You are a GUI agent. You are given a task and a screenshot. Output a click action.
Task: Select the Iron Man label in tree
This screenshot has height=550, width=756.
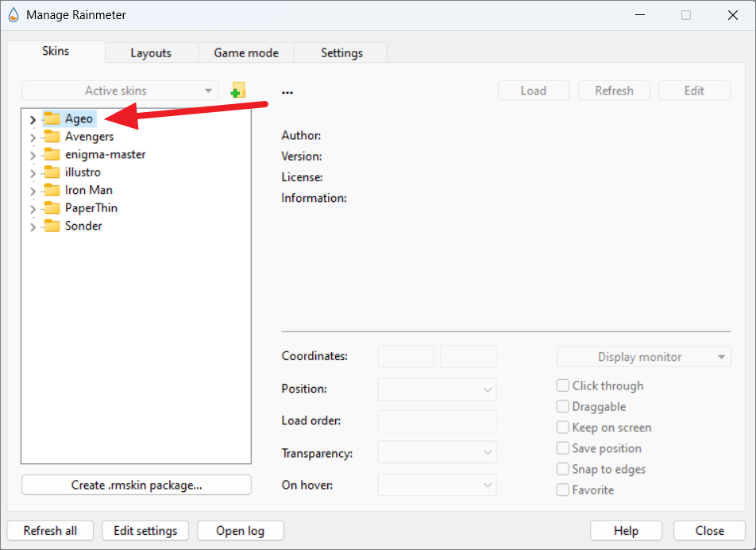[x=89, y=190]
